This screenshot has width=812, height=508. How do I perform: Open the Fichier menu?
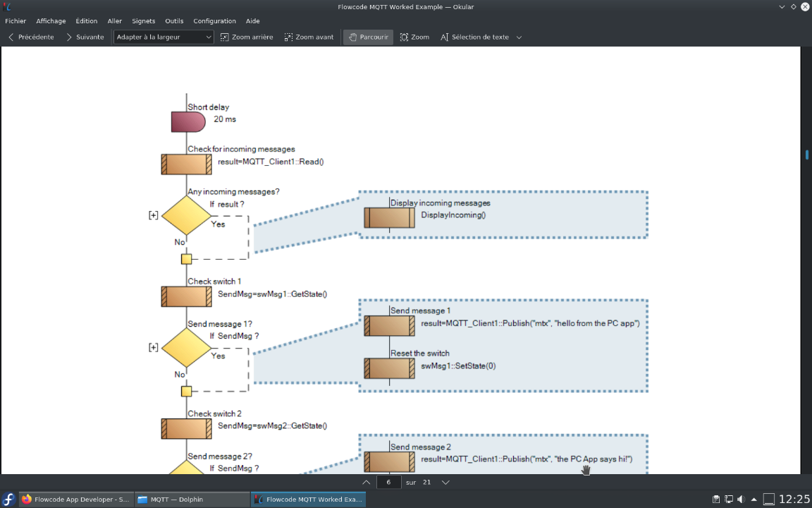tap(16, 20)
